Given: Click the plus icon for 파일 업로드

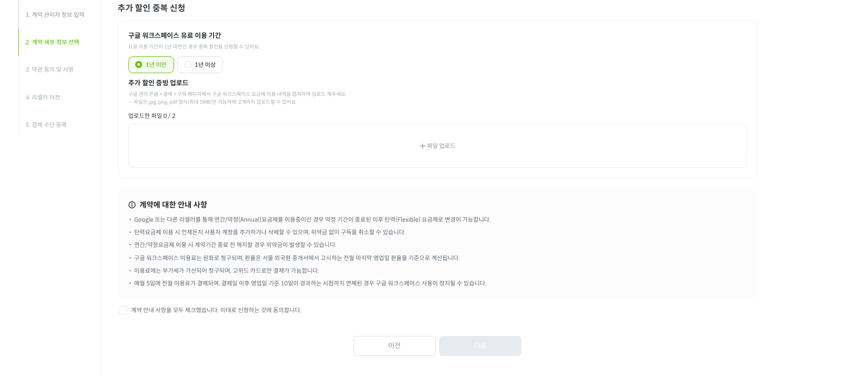Looking at the screenshot, I should tap(422, 146).
